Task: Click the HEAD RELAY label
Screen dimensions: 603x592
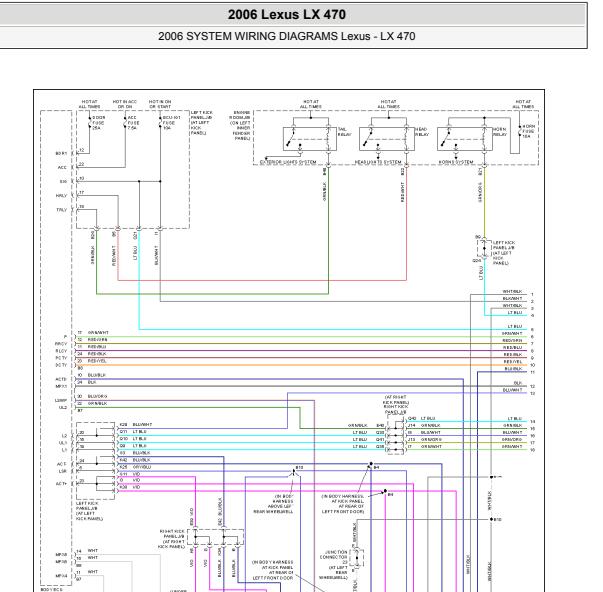Action: [421, 132]
